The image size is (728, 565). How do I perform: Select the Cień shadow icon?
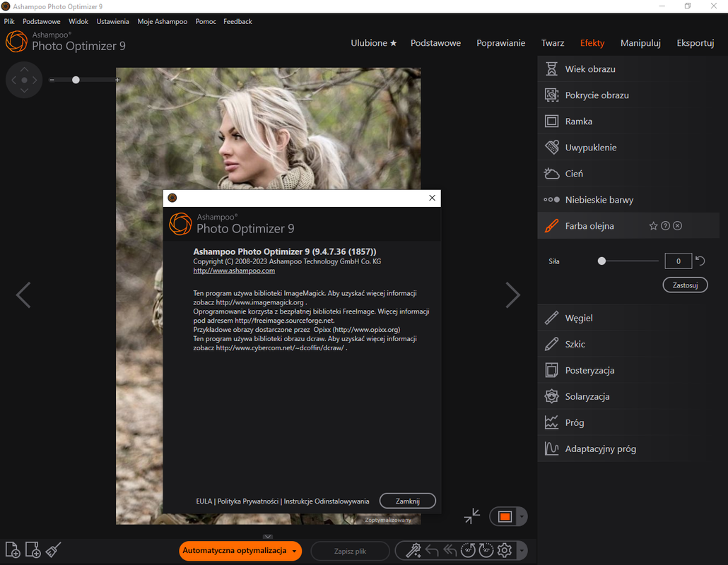pos(551,174)
